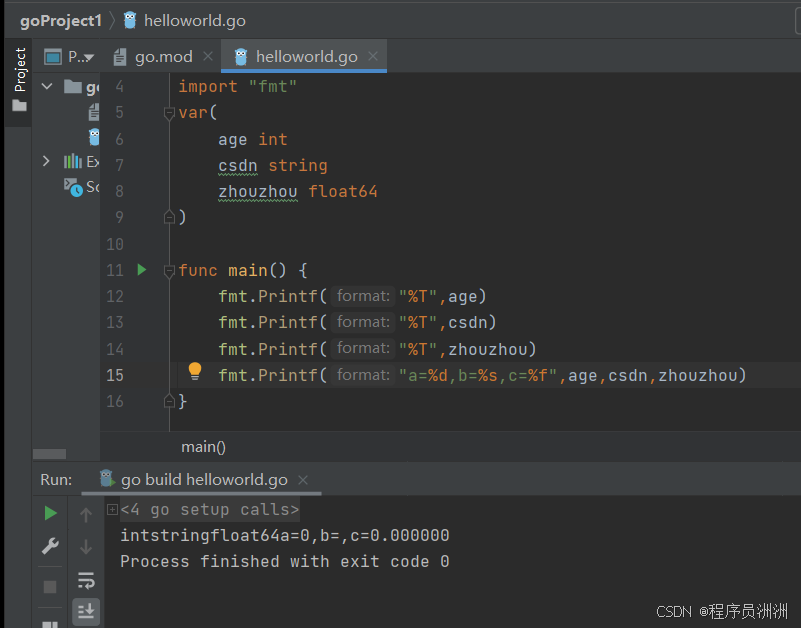Open run configuration wrench settings
Screen dimensions: 801x628
point(50,546)
